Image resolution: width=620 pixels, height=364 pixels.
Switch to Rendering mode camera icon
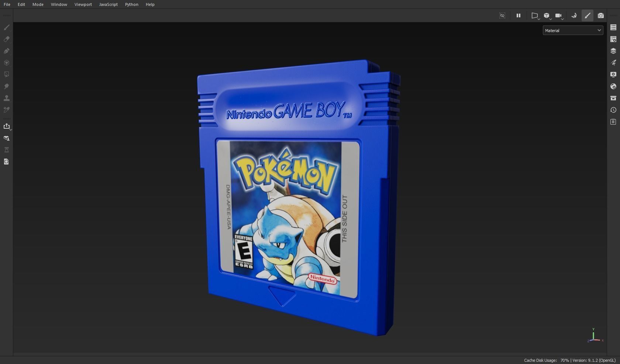(601, 15)
